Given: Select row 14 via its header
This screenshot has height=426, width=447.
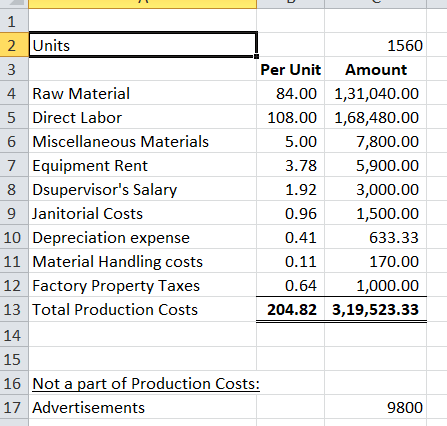Looking at the screenshot, I should pos(14,334).
